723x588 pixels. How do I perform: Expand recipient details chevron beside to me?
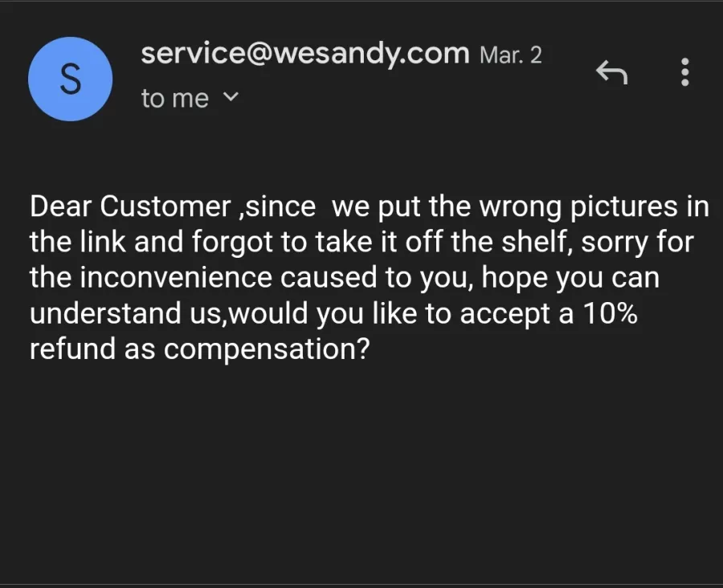tap(231, 97)
